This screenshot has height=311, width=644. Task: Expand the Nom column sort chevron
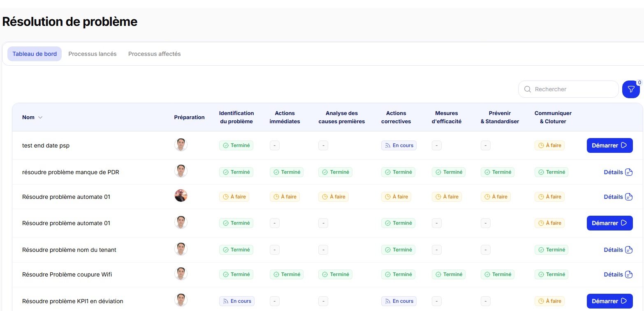pyautogui.click(x=40, y=117)
